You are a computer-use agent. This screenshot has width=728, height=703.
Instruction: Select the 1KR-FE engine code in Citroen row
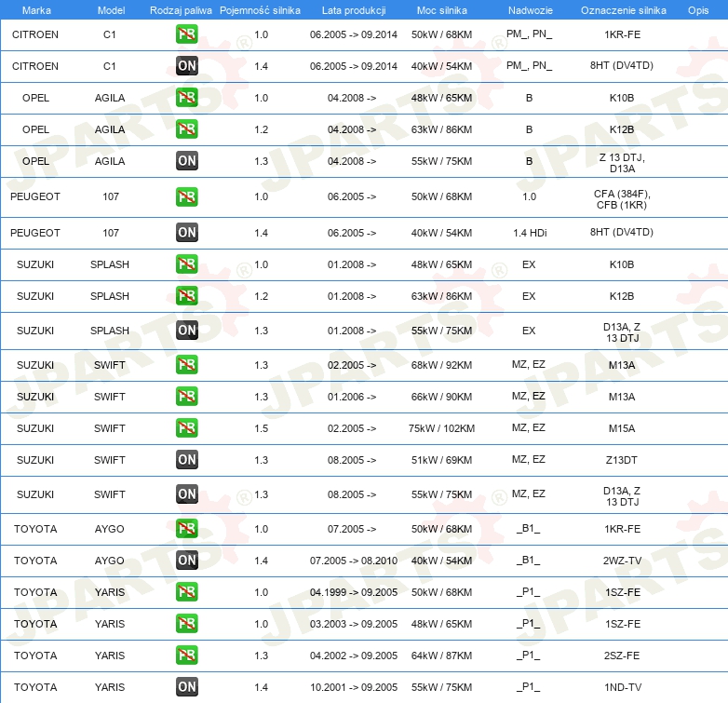pyautogui.click(x=622, y=34)
